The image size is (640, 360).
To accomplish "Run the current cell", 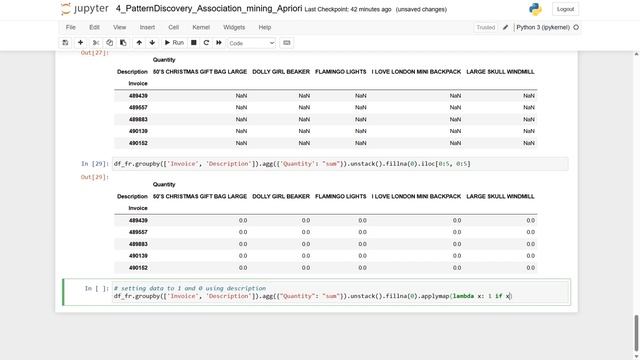I will 174,43.
